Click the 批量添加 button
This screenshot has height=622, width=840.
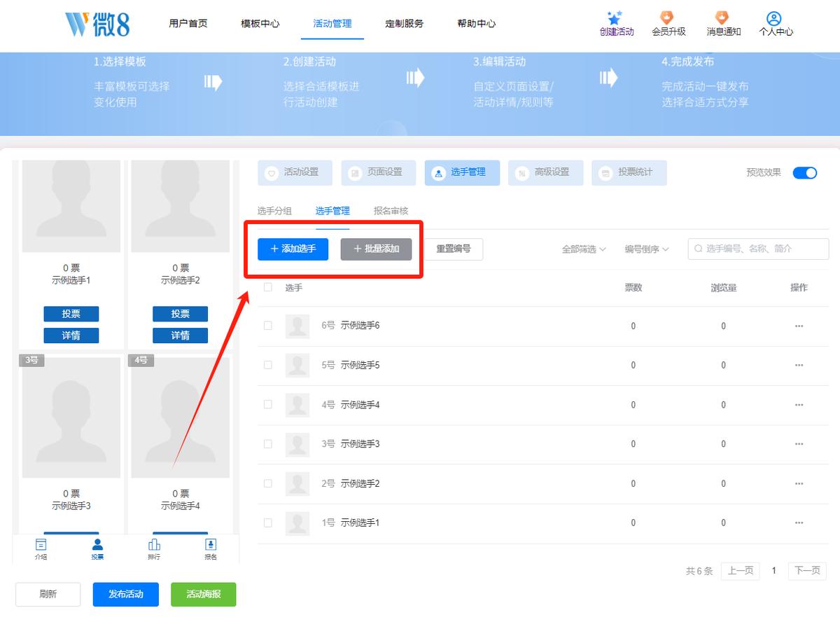coord(376,249)
